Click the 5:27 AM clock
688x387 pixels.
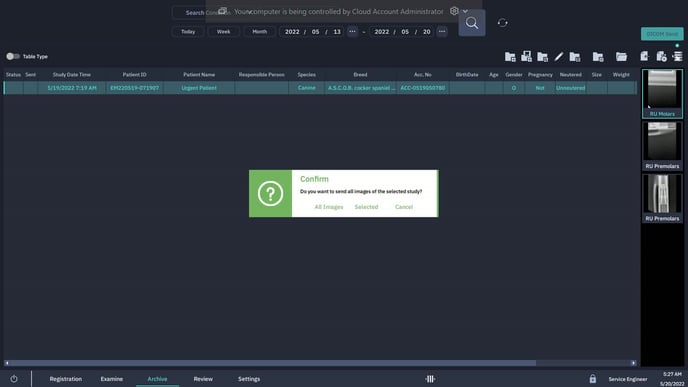point(672,374)
